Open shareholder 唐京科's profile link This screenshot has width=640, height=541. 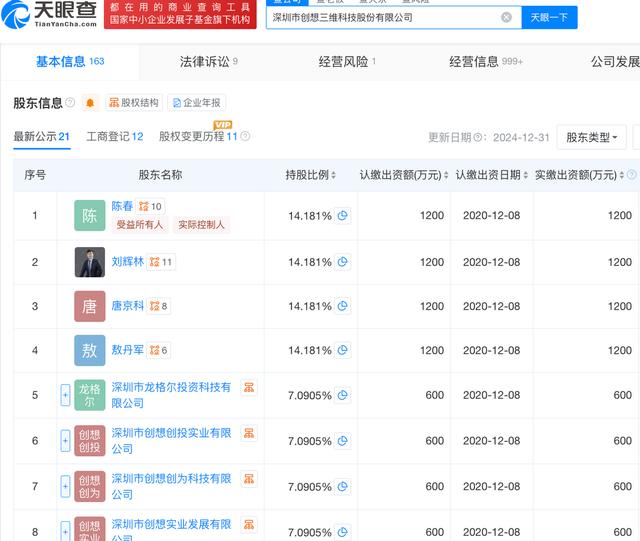(x=127, y=306)
